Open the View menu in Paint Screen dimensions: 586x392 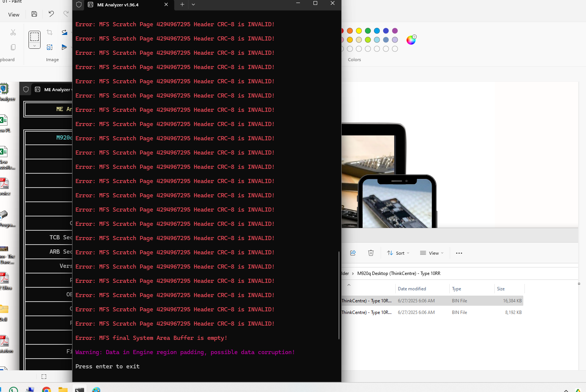[14, 15]
